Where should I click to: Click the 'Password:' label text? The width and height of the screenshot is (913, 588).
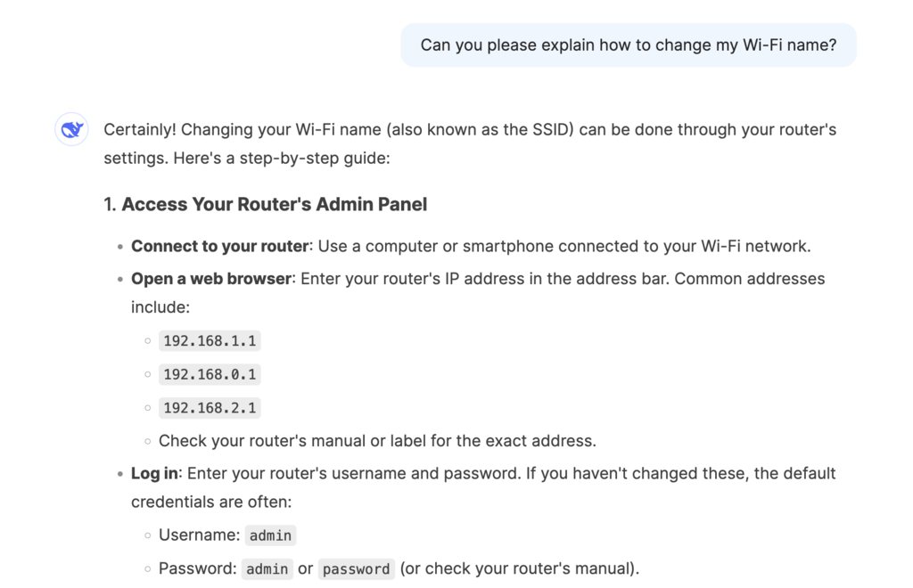click(x=197, y=568)
